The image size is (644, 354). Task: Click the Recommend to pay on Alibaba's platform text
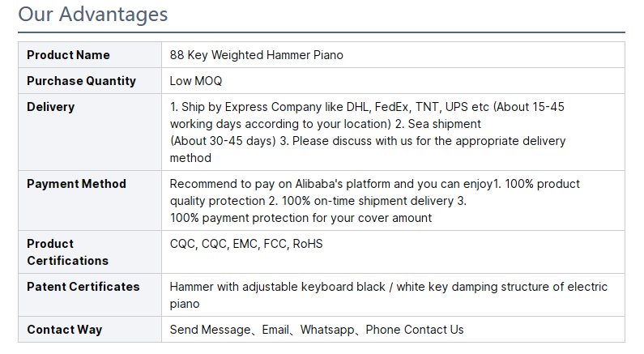tap(280, 184)
